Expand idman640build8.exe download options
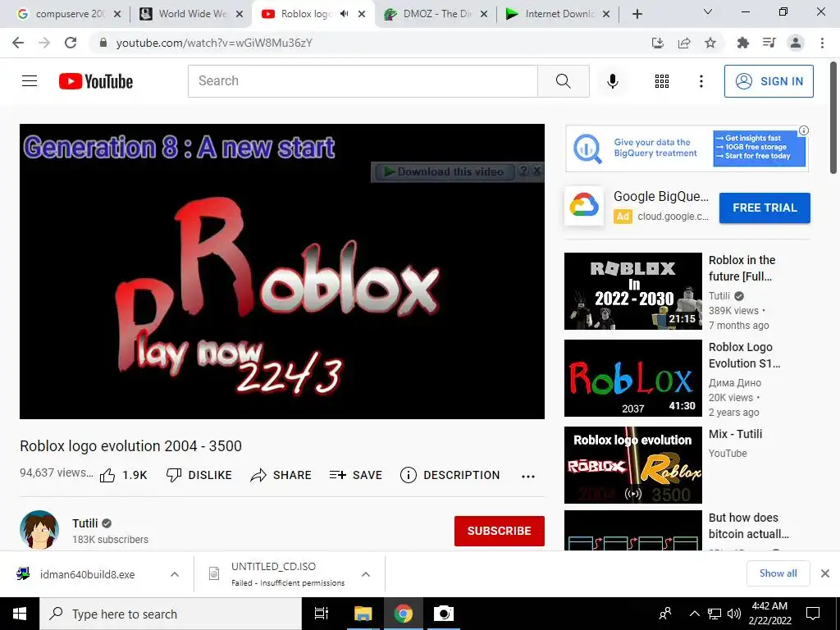This screenshot has height=630, width=840. (x=174, y=574)
